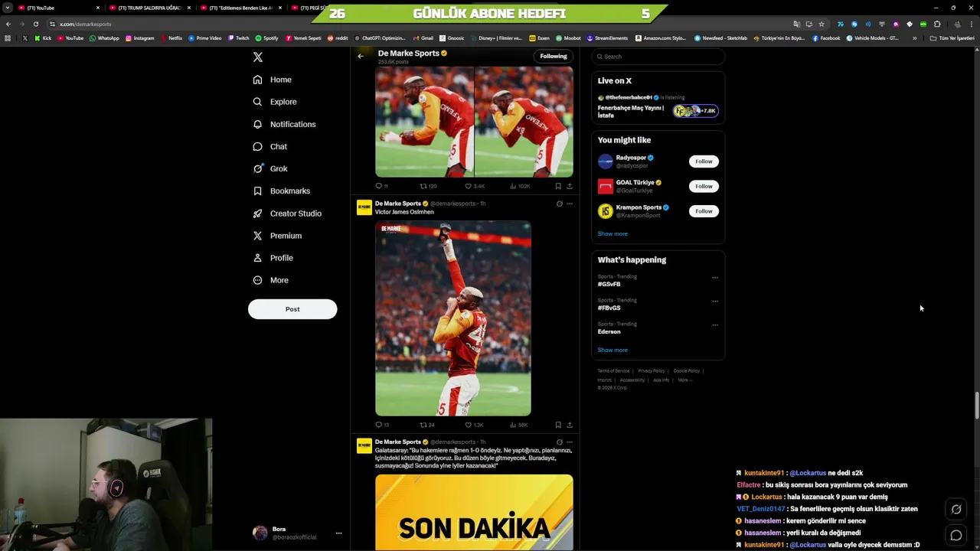Open Grok from the sidebar
980x551 pixels.
(270, 168)
